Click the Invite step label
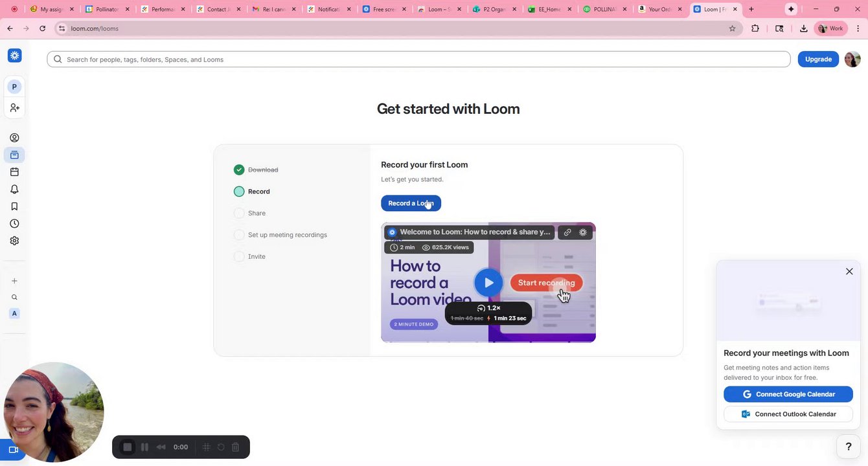 click(257, 256)
